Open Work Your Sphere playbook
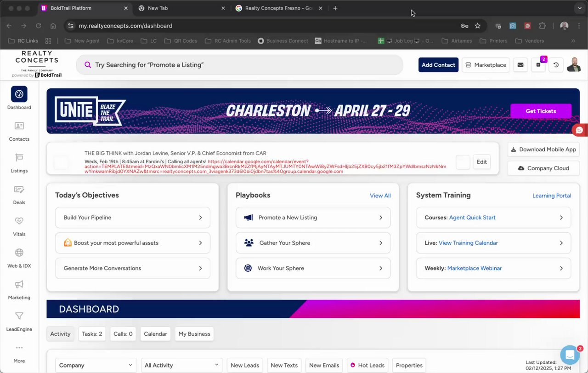Viewport: 588px width, 373px height. click(x=313, y=268)
